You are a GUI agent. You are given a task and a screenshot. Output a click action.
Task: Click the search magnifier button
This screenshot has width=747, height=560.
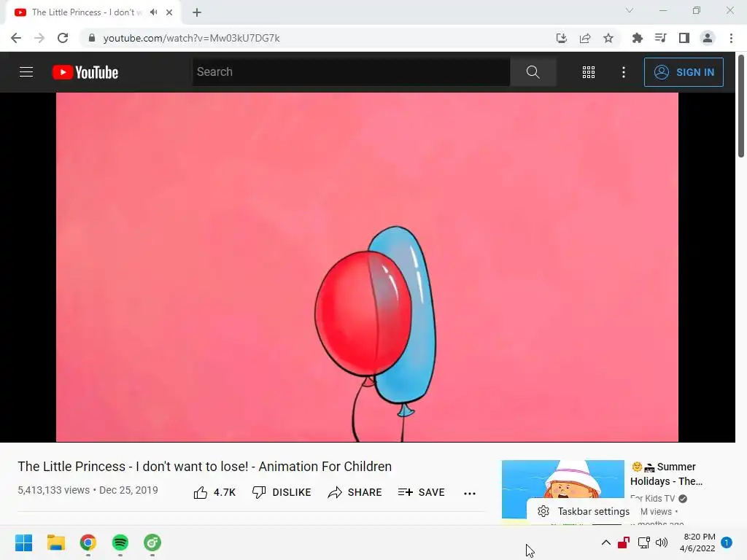click(x=533, y=72)
